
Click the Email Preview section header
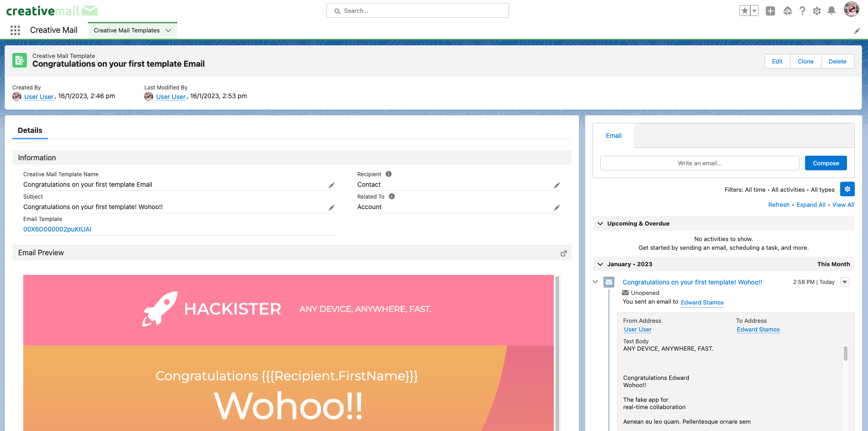tap(292, 253)
